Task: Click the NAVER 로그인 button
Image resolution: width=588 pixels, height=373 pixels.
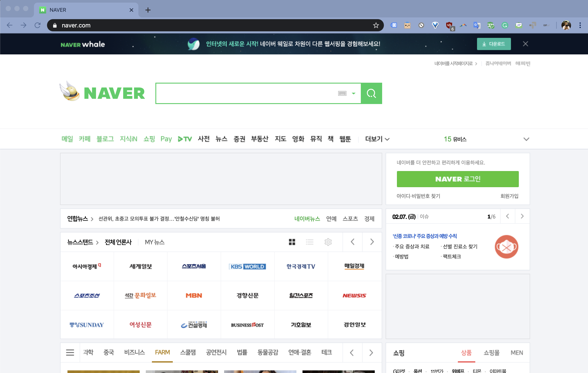Action: (x=458, y=179)
